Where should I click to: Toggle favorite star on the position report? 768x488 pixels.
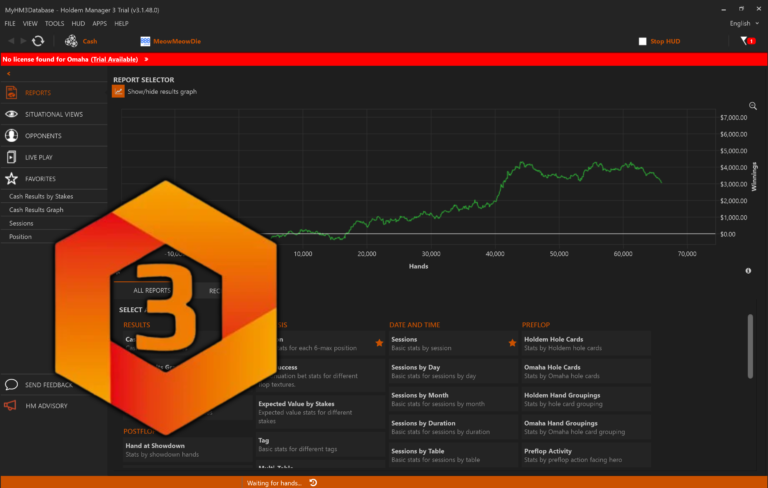(379, 343)
